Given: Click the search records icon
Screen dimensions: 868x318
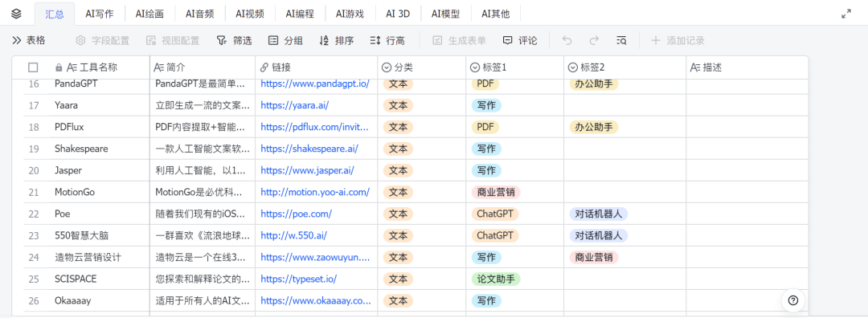Looking at the screenshot, I should [x=621, y=40].
